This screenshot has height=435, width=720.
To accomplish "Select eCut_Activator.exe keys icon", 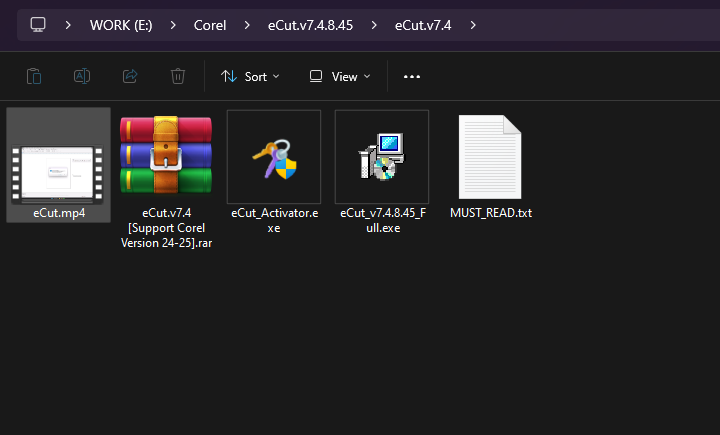I will click(x=274, y=159).
